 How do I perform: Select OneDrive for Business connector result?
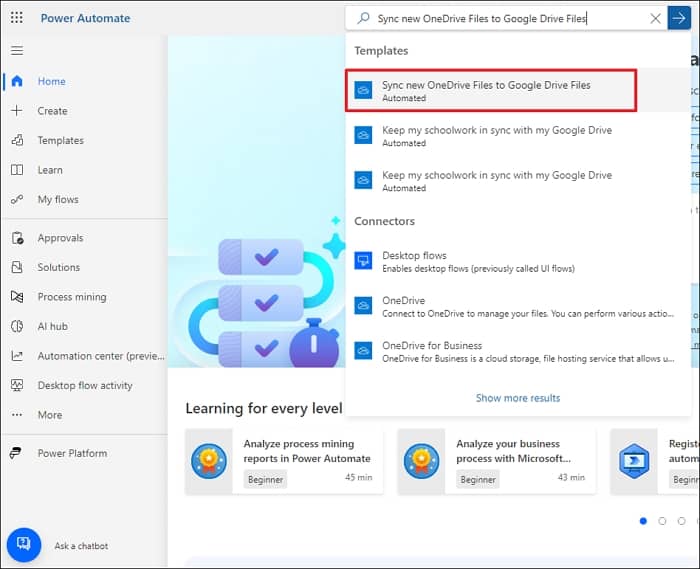[518, 351]
